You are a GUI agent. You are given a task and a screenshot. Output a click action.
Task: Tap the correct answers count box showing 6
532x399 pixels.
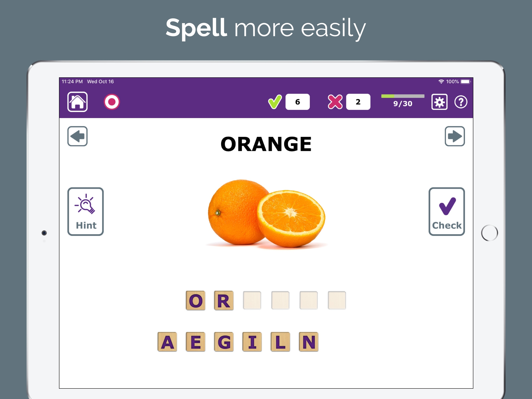tap(298, 102)
